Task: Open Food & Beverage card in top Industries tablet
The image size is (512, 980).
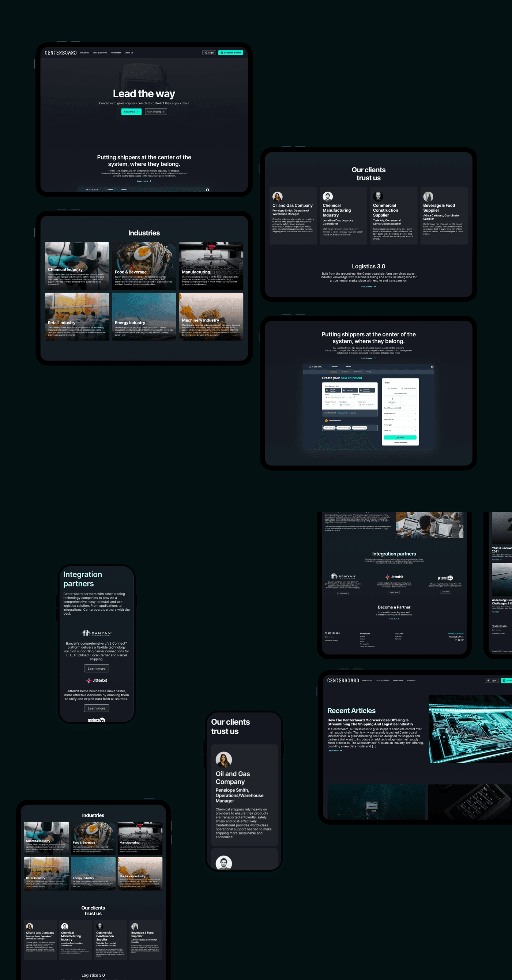Action: [x=144, y=266]
